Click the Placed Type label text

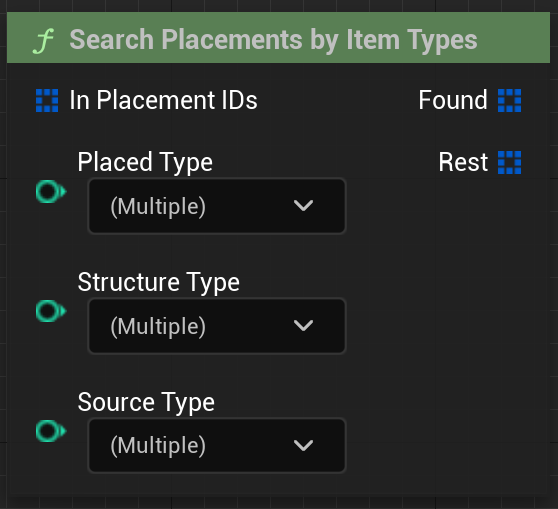click(145, 162)
